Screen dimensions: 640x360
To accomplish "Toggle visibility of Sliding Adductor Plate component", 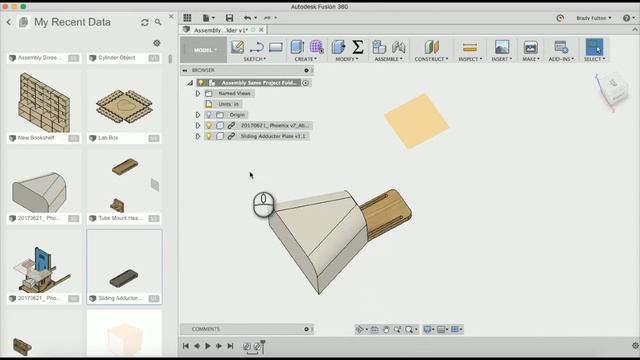I will click(209, 136).
